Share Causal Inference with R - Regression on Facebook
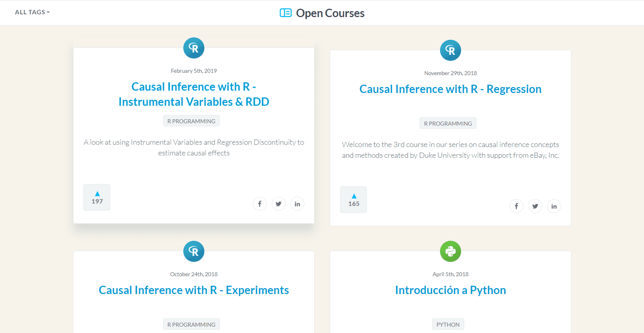644x333 pixels. click(516, 206)
